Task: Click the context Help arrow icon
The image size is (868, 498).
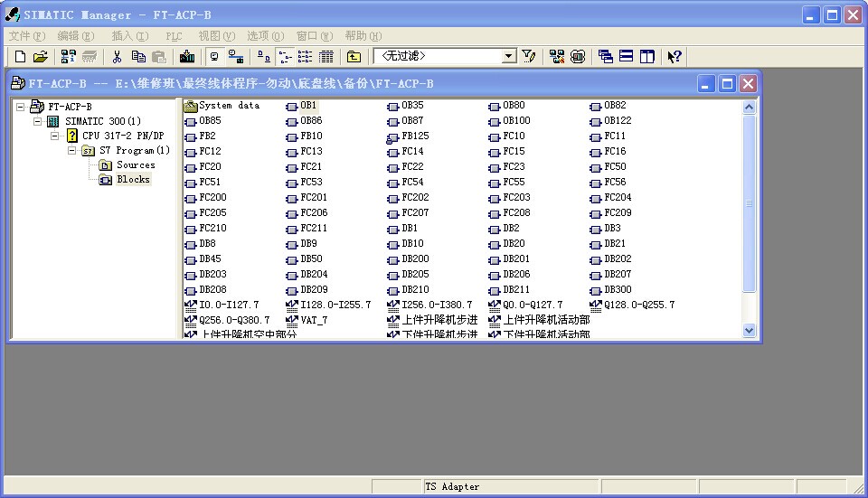Action: tap(674, 56)
